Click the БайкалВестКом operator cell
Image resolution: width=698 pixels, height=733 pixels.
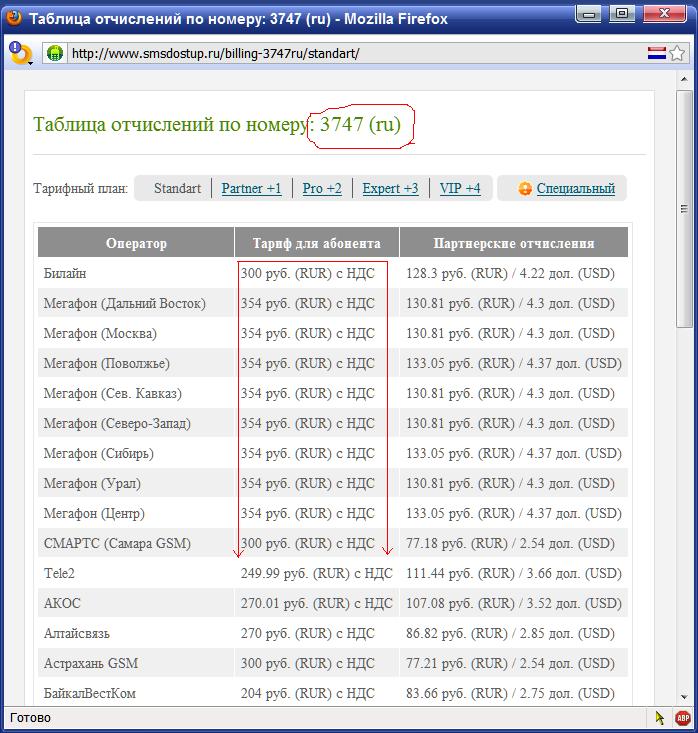pos(136,693)
